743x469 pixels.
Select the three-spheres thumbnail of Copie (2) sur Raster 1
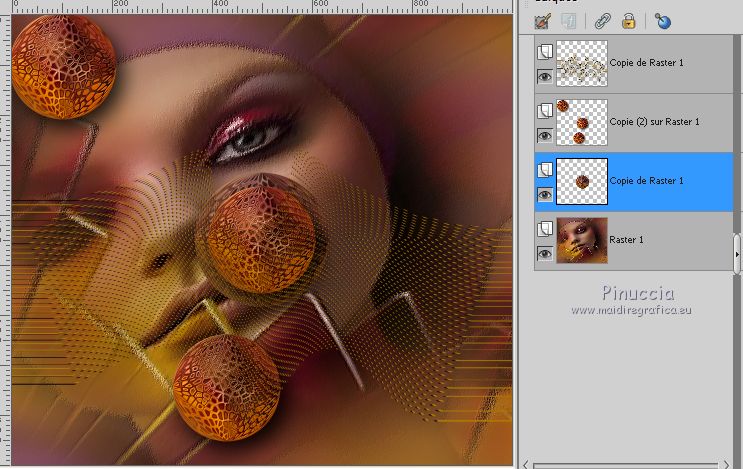coord(582,122)
